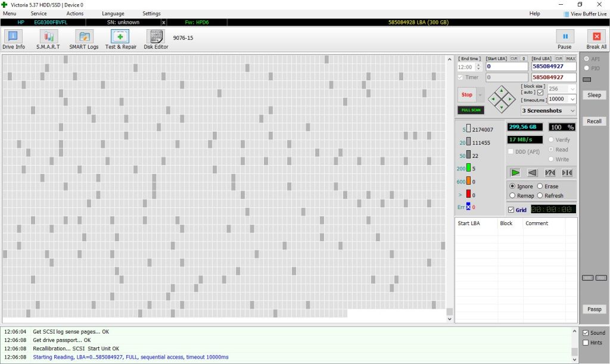Open the 3 Screenshots dropdown
Image resolution: width=610 pixels, height=364 pixels.
(549, 111)
